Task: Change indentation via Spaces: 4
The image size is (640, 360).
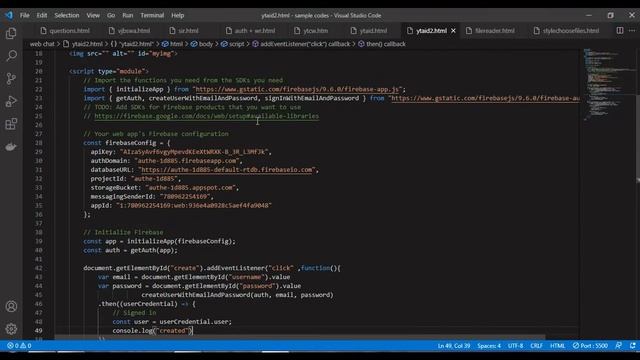Action: click(x=489, y=346)
